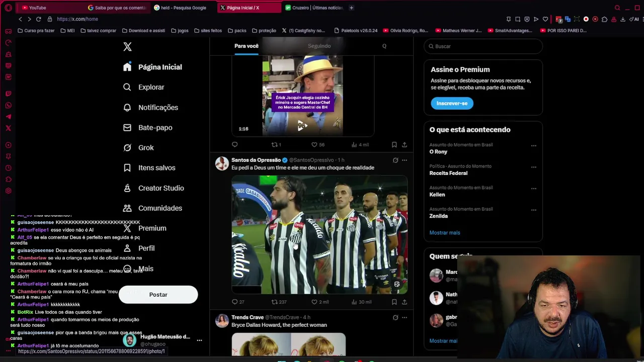644x362 pixels.
Task: Open Telegram in the Opera sidebar
Action: point(8,117)
